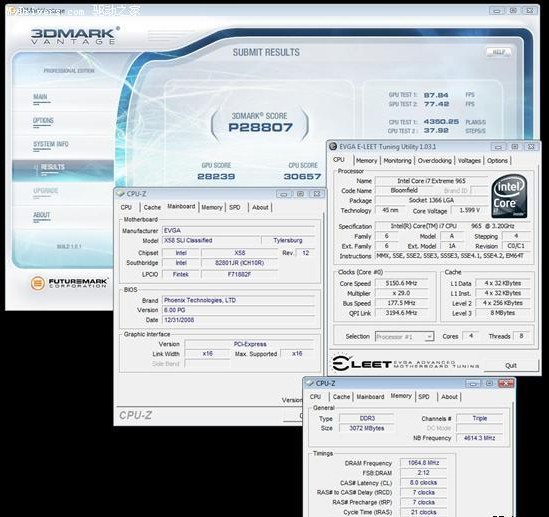Click DRAM Frequency 1064.8 MHz value
Screen dimensions: 549x517
click(423, 463)
